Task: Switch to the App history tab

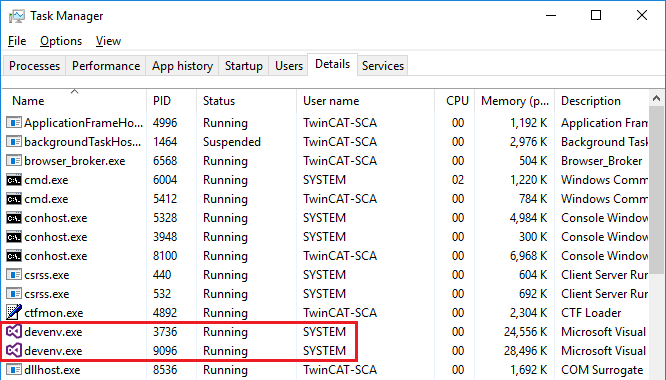Action: click(x=182, y=66)
